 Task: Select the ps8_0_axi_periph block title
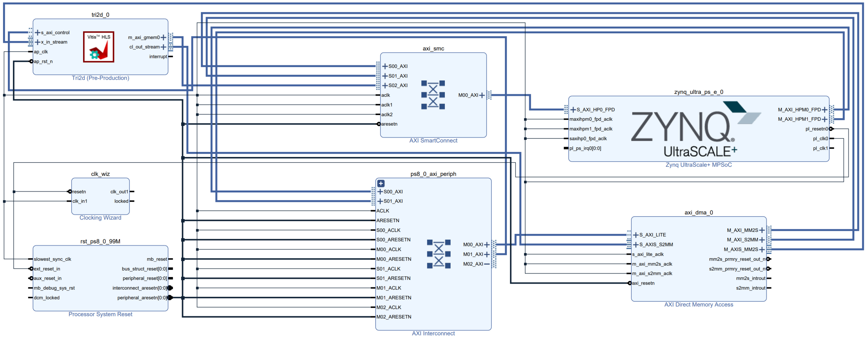point(433,174)
